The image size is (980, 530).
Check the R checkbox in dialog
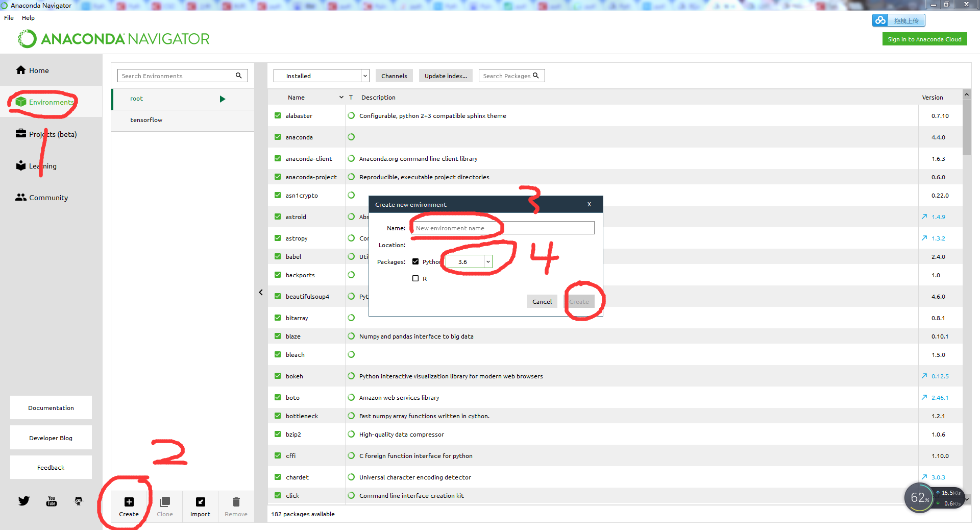[415, 278]
